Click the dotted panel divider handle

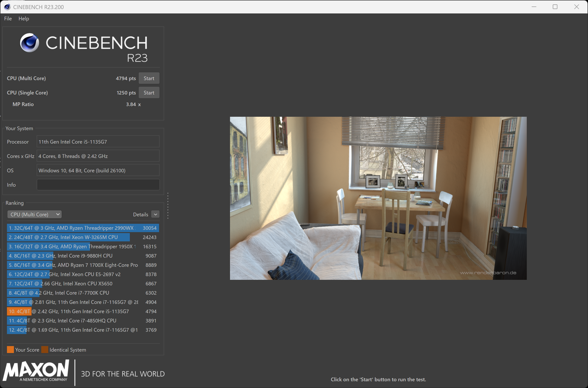(168, 206)
